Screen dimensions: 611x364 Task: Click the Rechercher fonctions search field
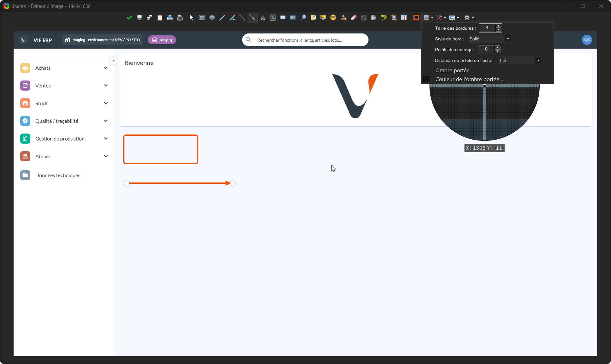305,40
